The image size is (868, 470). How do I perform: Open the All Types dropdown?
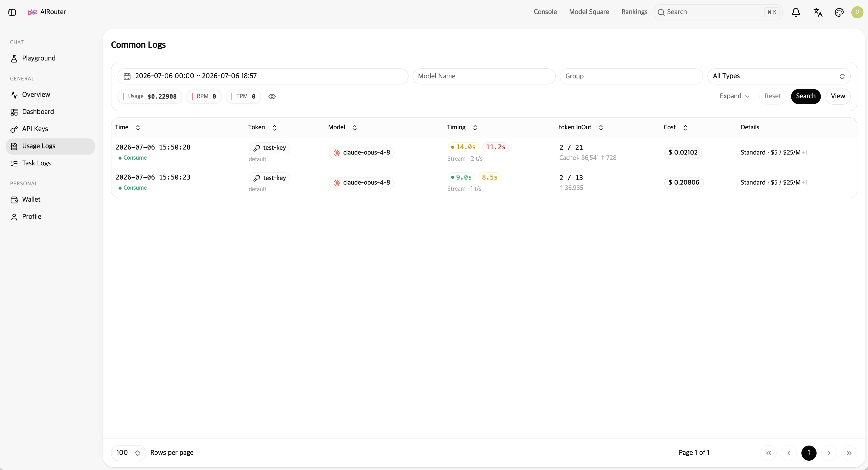pos(779,76)
